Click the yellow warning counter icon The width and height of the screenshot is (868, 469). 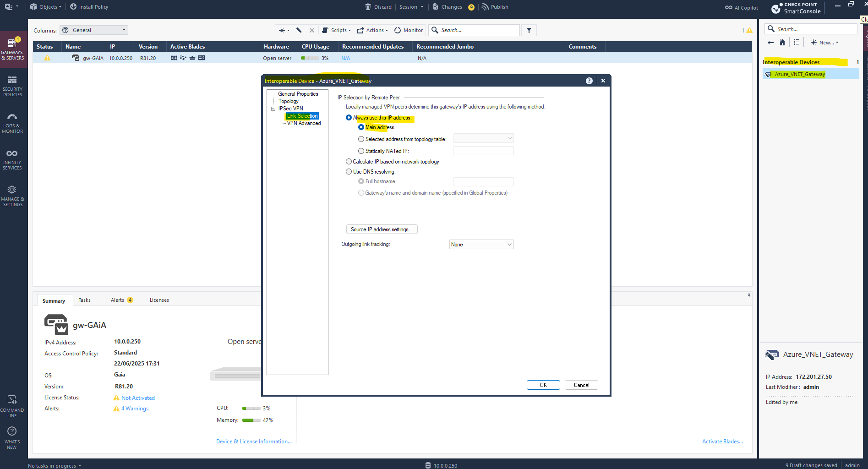(x=749, y=30)
